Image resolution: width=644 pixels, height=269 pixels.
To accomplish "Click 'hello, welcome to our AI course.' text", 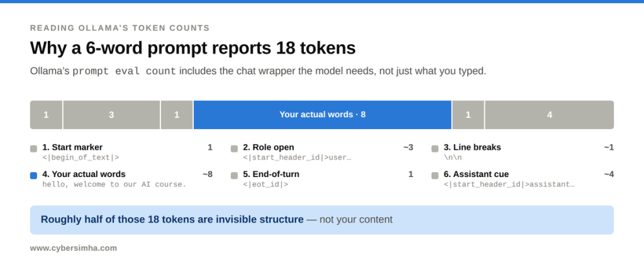I will pos(114,185).
